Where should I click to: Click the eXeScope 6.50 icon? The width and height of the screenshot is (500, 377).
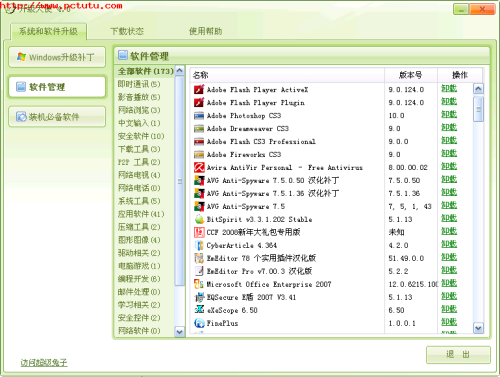199,310
